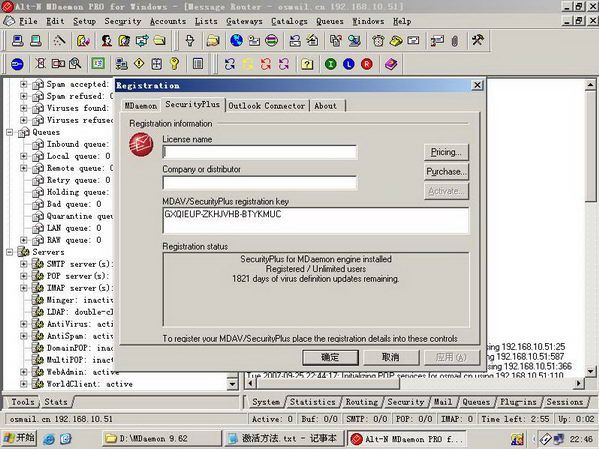599x449 pixels.
Task: Collapse the Servers tree node
Action: point(10,252)
